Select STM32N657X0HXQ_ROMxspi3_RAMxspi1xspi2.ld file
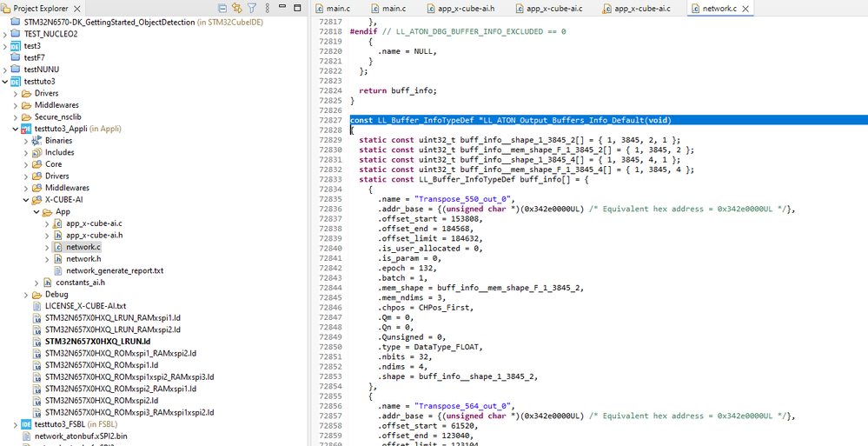Viewport: 868px width, 446px height. [x=129, y=413]
